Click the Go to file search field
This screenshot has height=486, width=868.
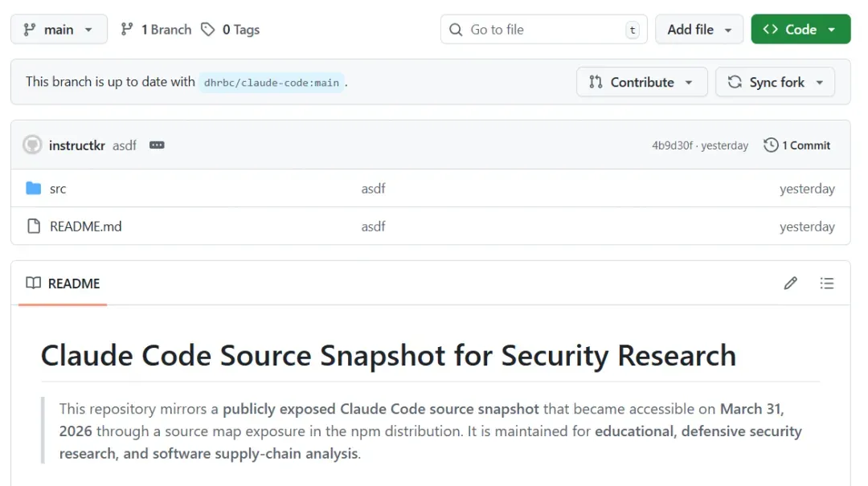pyautogui.click(x=543, y=30)
